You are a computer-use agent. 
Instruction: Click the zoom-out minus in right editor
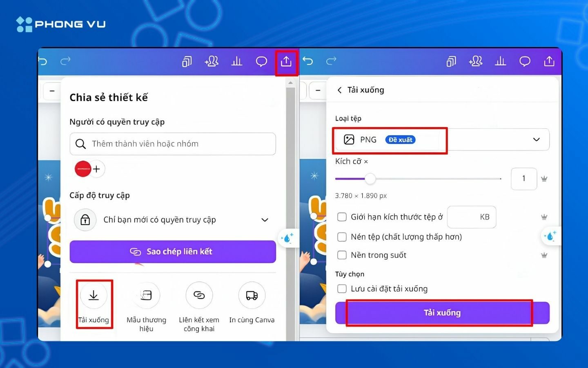(x=318, y=91)
